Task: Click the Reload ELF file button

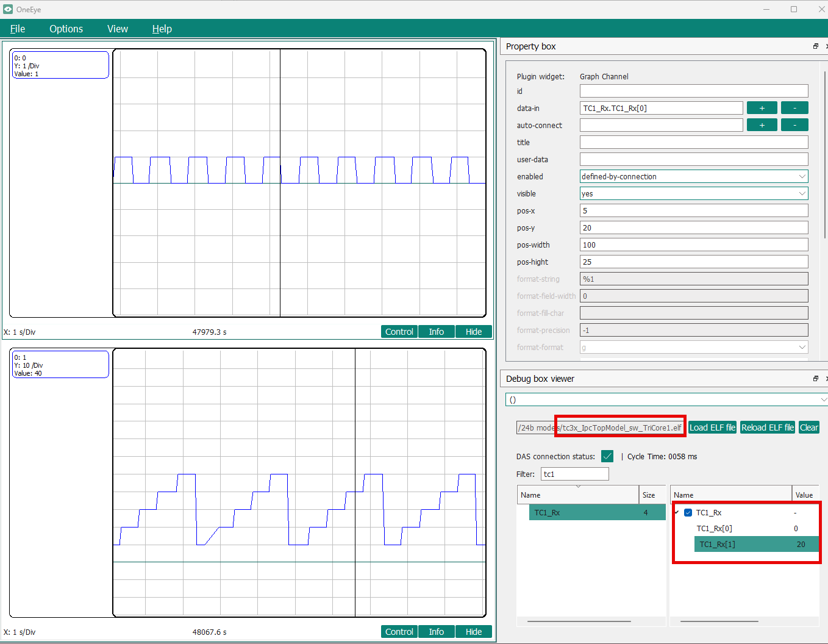Action: pos(767,428)
